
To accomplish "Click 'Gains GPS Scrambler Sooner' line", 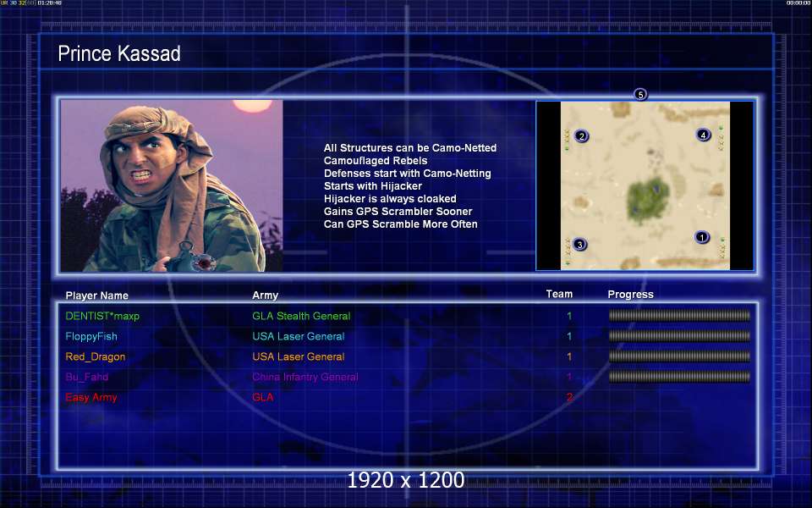I will point(398,212).
